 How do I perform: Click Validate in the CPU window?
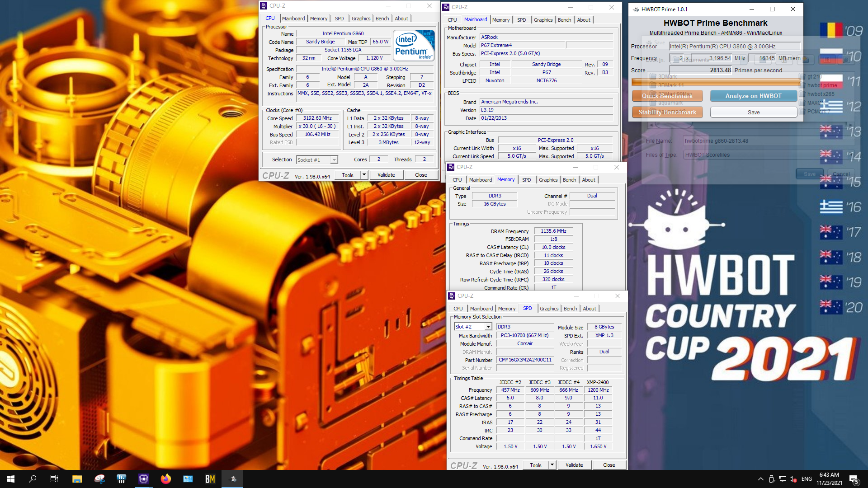point(386,175)
